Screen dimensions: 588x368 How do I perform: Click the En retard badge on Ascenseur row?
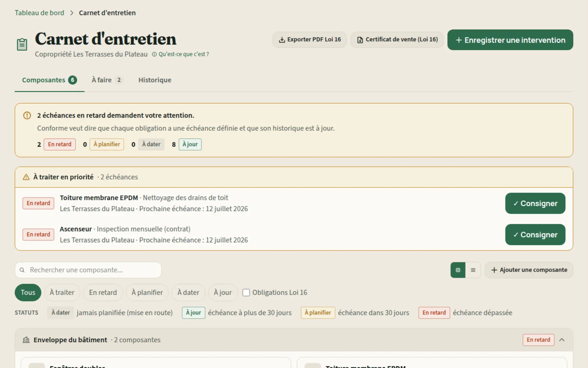38,235
